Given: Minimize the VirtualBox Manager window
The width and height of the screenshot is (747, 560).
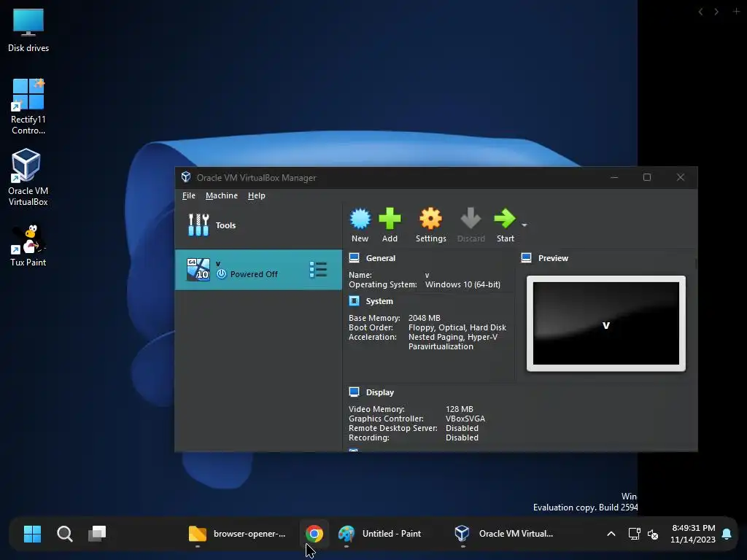Looking at the screenshot, I should pos(614,177).
